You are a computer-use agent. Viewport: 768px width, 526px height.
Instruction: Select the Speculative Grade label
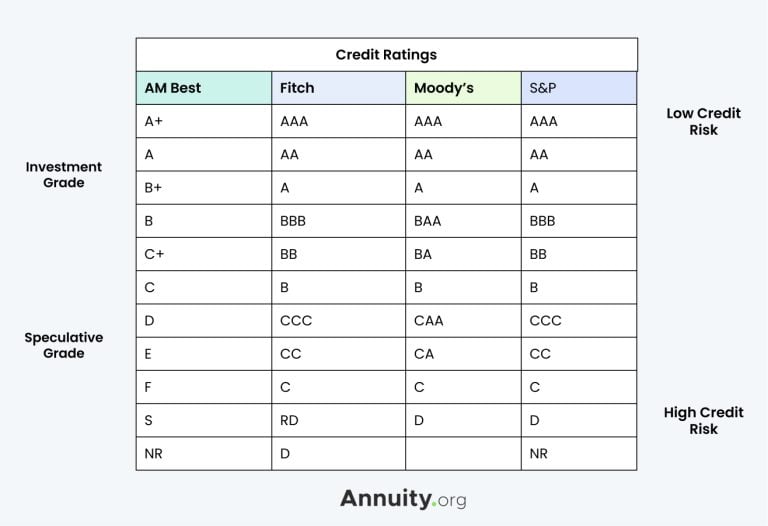click(x=64, y=345)
